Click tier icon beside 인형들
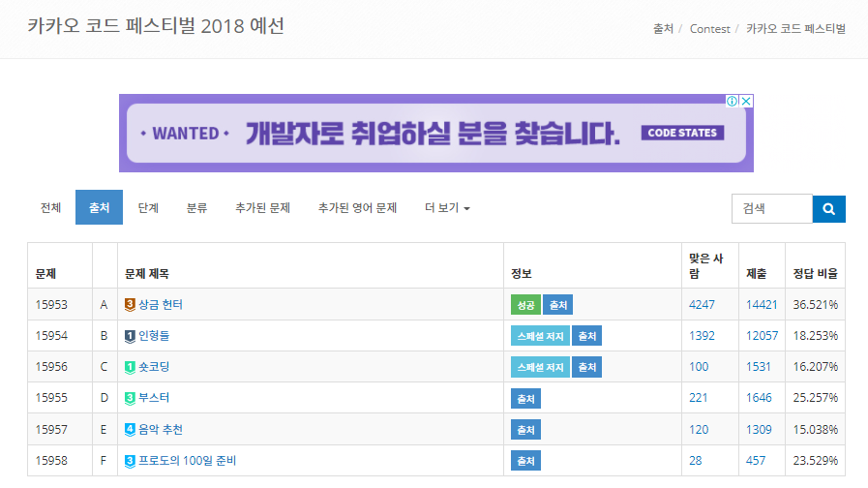Viewport: 868px width, 488px height. coord(130,336)
